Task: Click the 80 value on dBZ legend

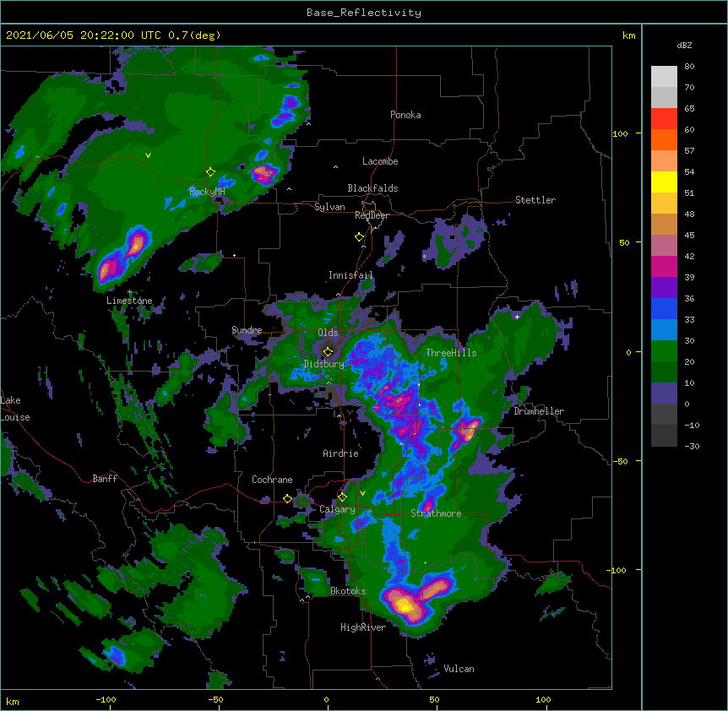Action: pyautogui.click(x=689, y=67)
